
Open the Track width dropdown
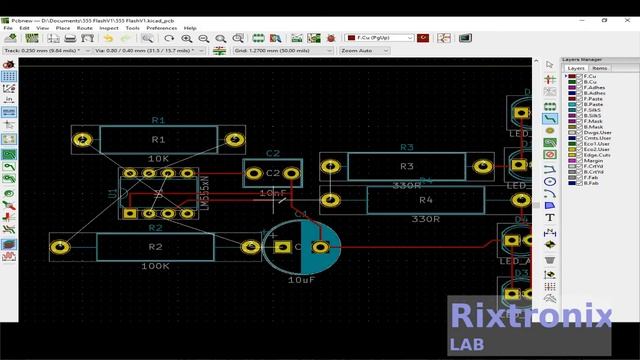click(x=47, y=51)
